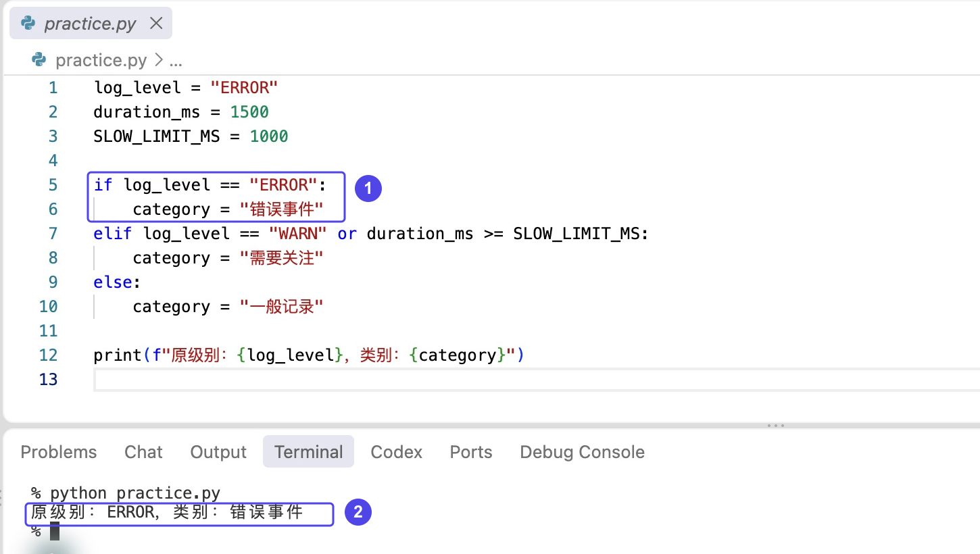Place cursor on empty line 13
This screenshot has height=554, width=980.
tap(537, 380)
